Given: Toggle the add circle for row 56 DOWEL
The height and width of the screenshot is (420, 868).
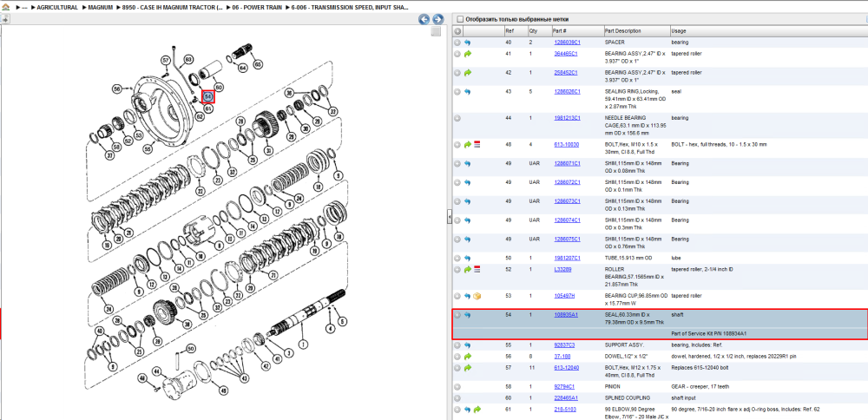Looking at the screenshot, I should click(x=457, y=357).
